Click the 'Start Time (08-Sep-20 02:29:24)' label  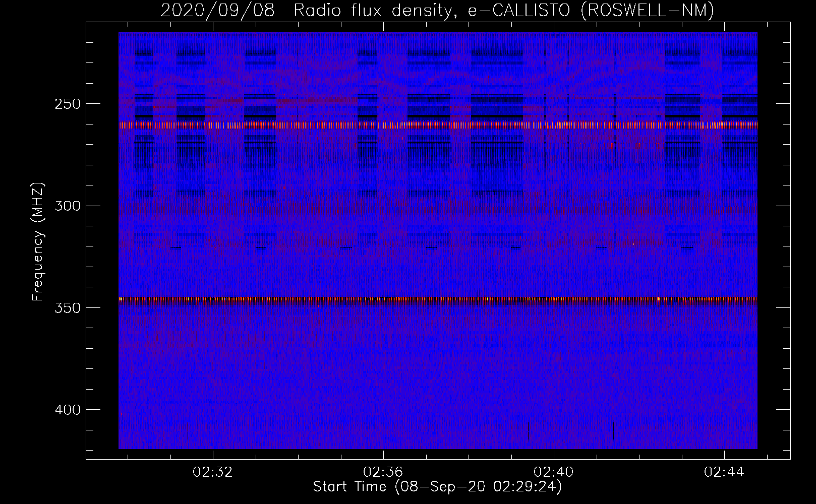[x=437, y=487]
